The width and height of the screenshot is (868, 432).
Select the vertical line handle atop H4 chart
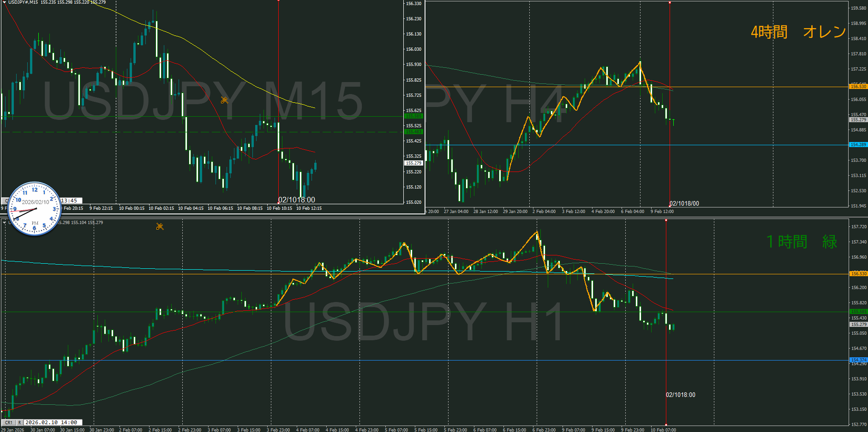pyautogui.click(x=670, y=3)
